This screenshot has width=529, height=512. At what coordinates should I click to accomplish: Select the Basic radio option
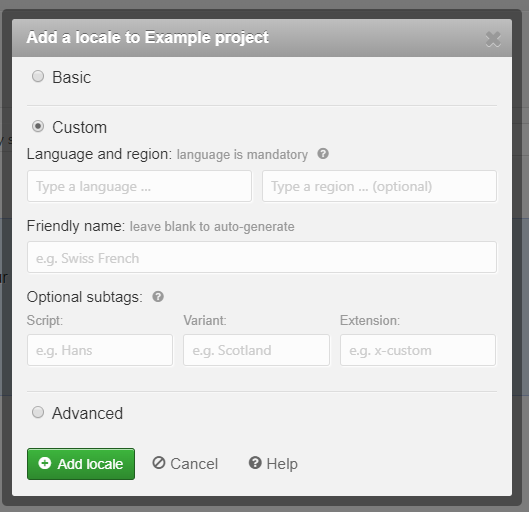click(38, 76)
